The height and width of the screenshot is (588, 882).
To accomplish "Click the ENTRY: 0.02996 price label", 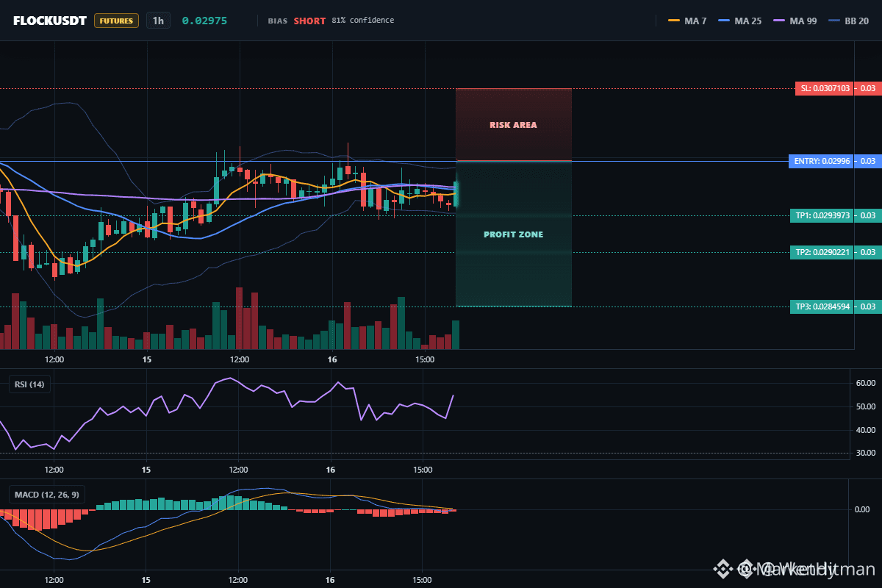I will (x=833, y=161).
